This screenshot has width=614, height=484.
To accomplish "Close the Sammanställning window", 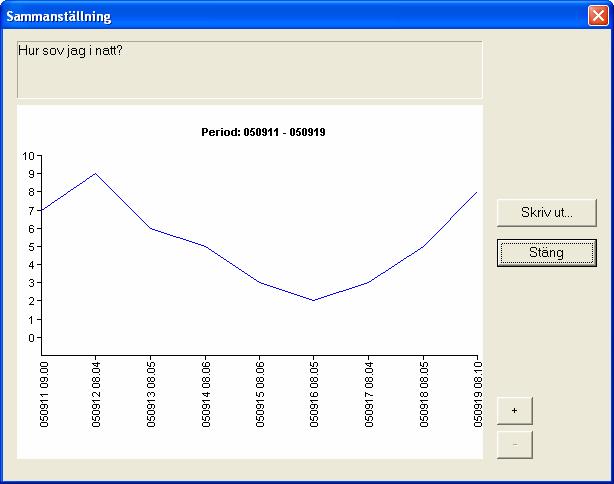I will click(x=598, y=16).
